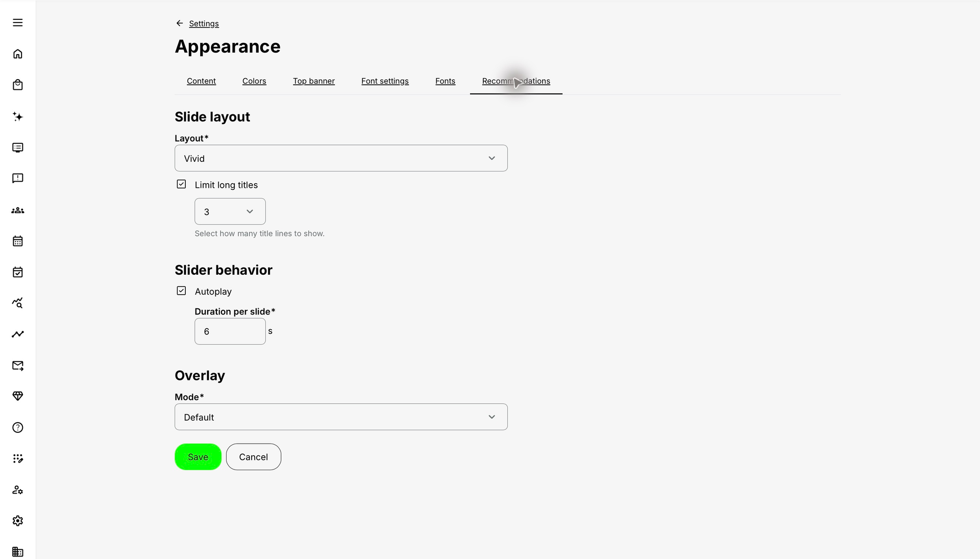The image size is (980, 559).
Task: Open the building icon at sidebar bottom
Action: 18,552
